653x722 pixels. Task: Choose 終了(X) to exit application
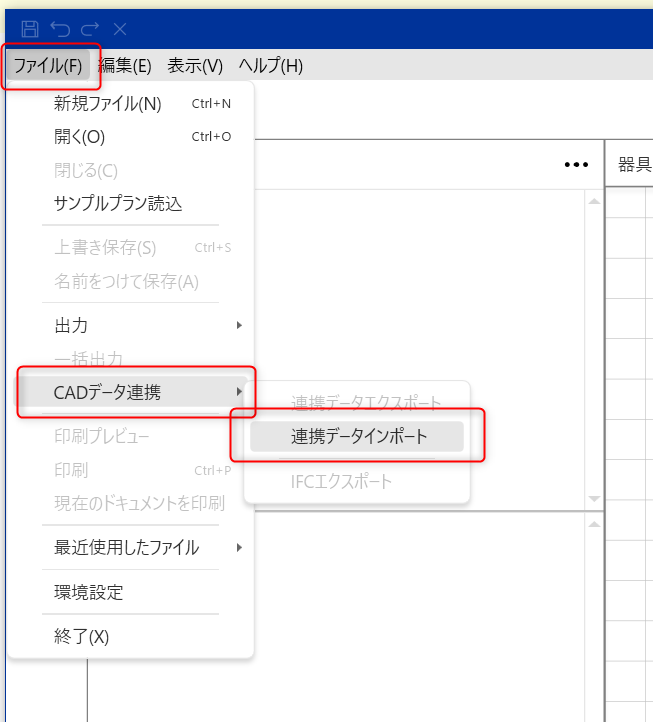click(81, 636)
